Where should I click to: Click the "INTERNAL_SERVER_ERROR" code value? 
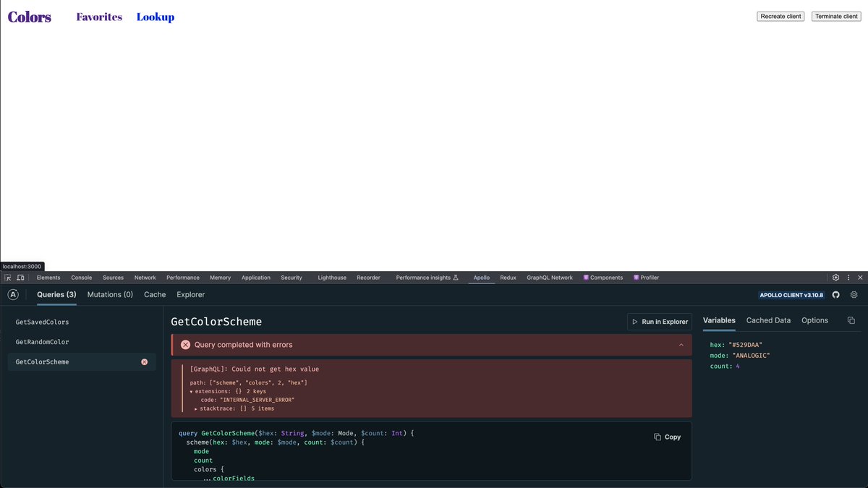258,400
